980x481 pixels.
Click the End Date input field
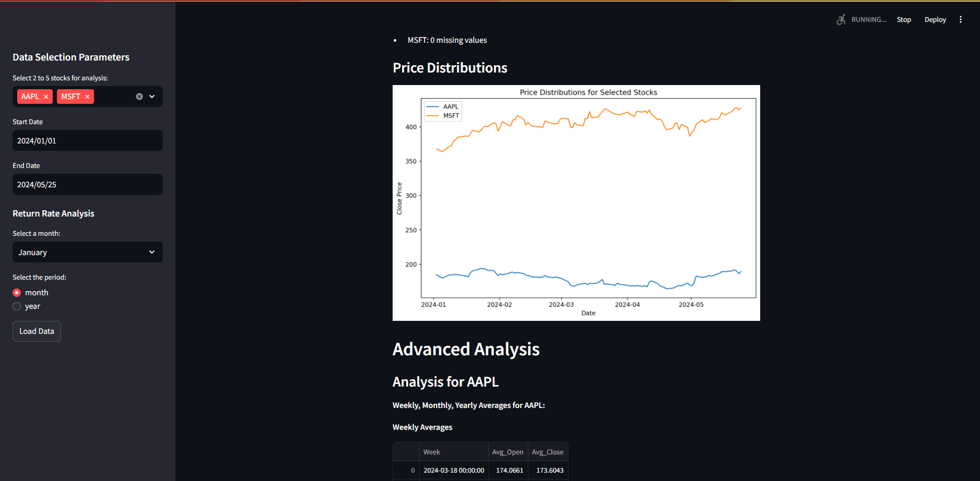coord(87,184)
